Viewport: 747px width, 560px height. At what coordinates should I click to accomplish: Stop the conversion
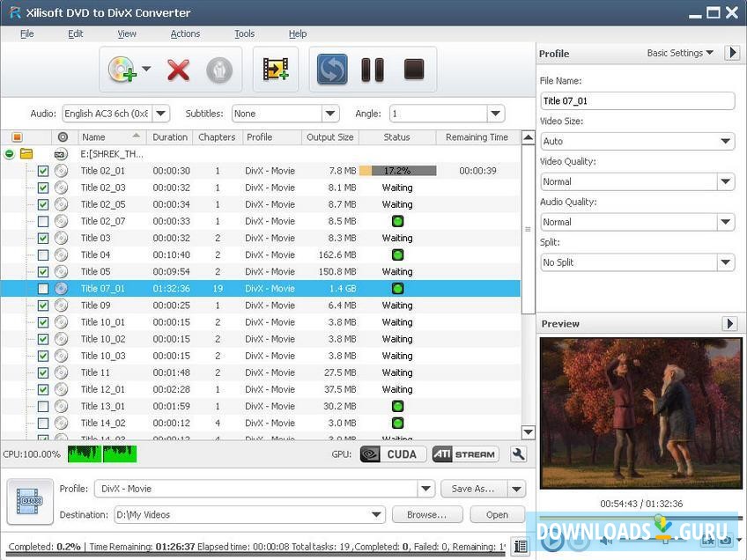click(413, 70)
